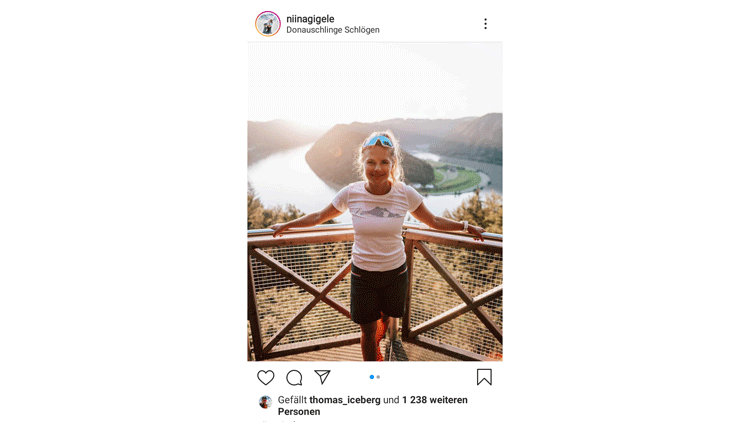Open the three-dot more options menu
Image resolution: width=750 pixels, height=422 pixels.
485,24
